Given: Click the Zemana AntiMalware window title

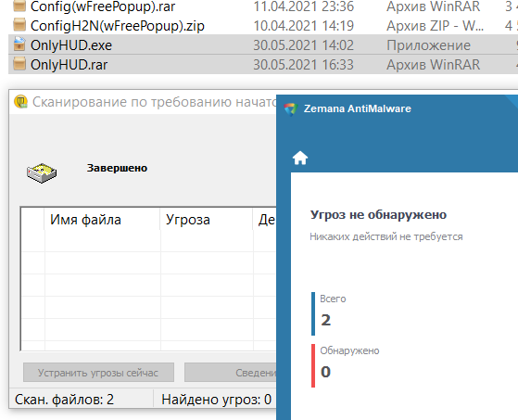Looking at the screenshot, I should [358, 108].
